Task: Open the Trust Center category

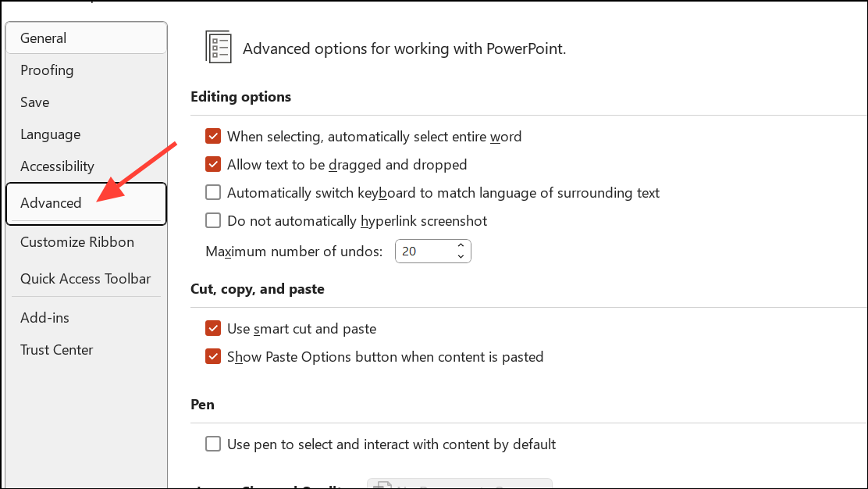Action: click(57, 350)
